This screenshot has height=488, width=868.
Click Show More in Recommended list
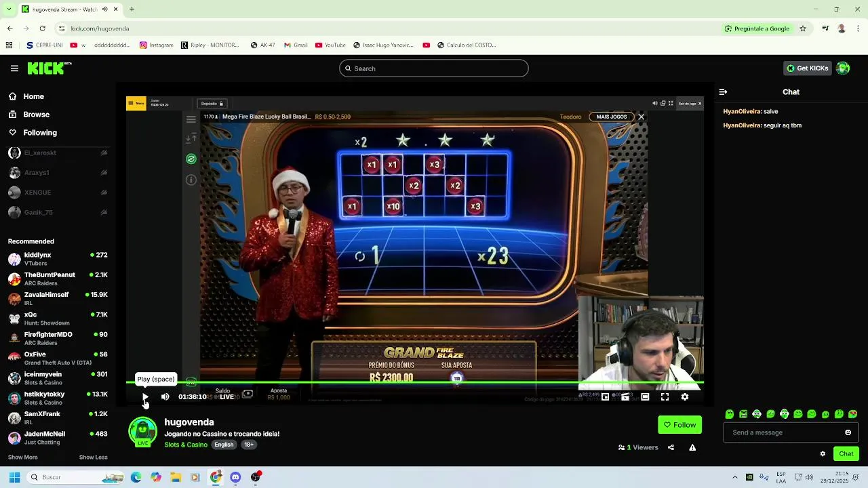[22, 457]
